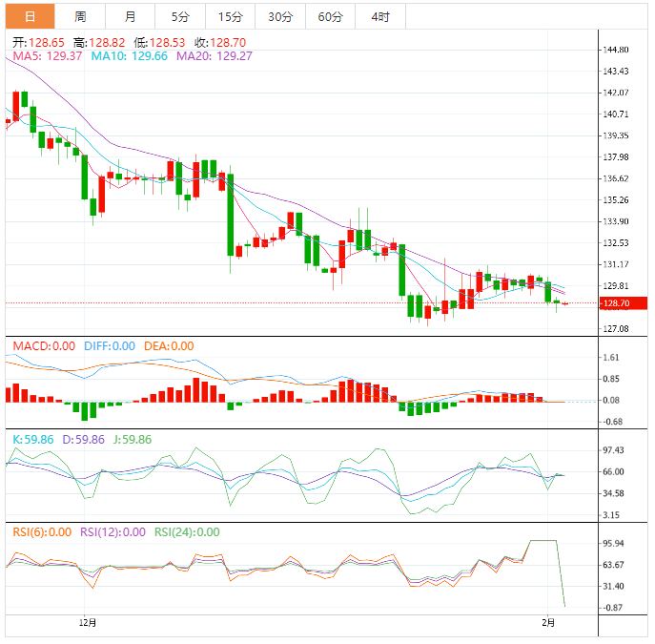The image size is (655, 644).
Task: Click the K:59.86 indicator label
Action: [33, 440]
